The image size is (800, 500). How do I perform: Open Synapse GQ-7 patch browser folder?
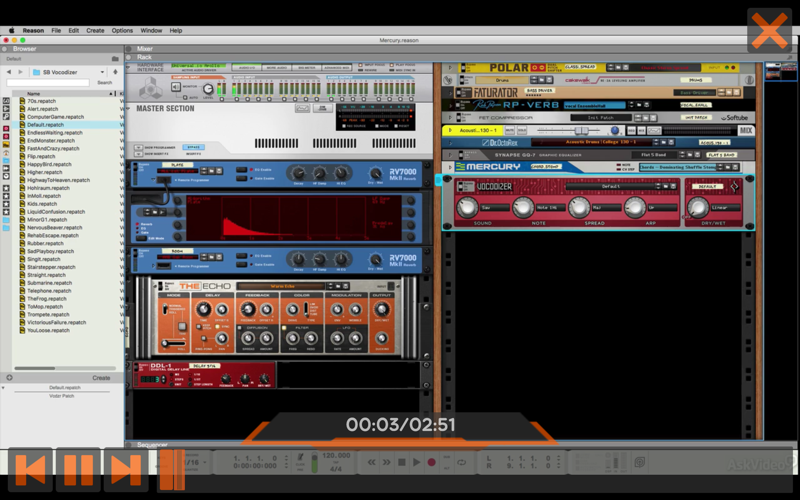pos(690,155)
